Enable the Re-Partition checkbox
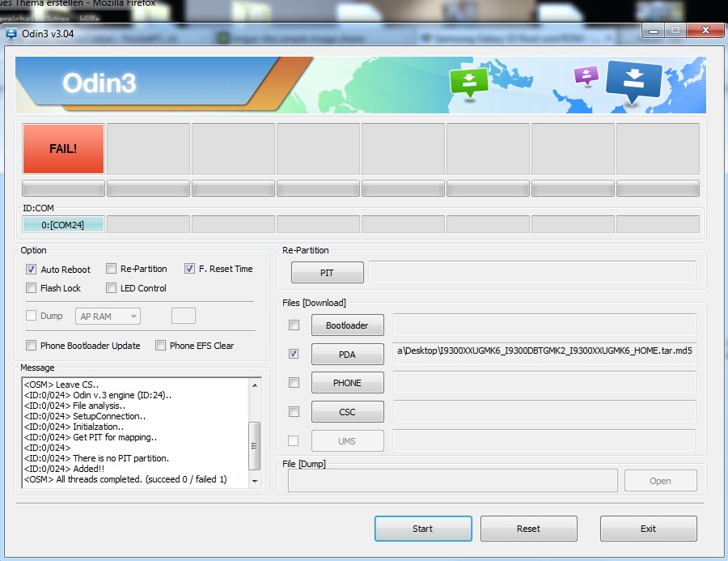The width and height of the screenshot is (728, 561). tap(112, 269)
